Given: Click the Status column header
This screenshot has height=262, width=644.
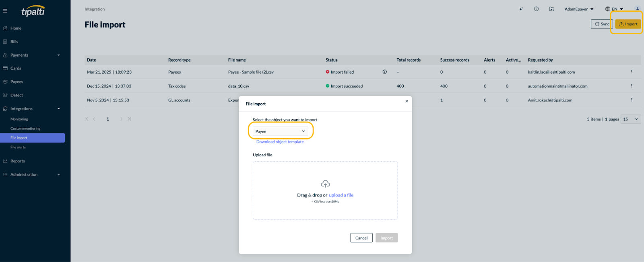Looking at the screenshot, I should click(332, 60).
